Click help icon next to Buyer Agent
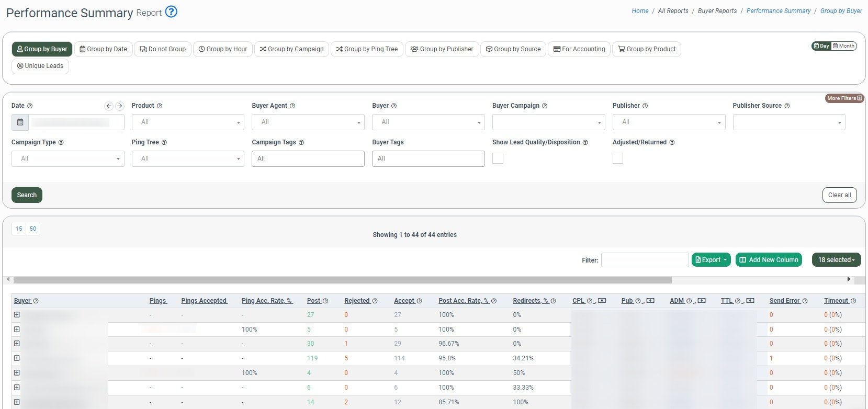This screenshot has height=409, width=868. (x=292, y=106)
